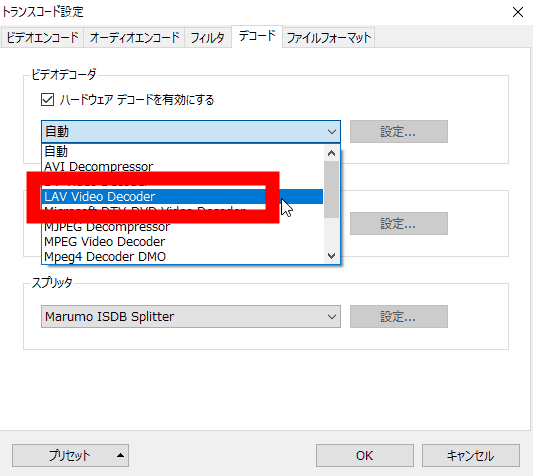Pick LAV Video Decoder in the list
Screen dimensions: 533x476
[x=182, y=197]
